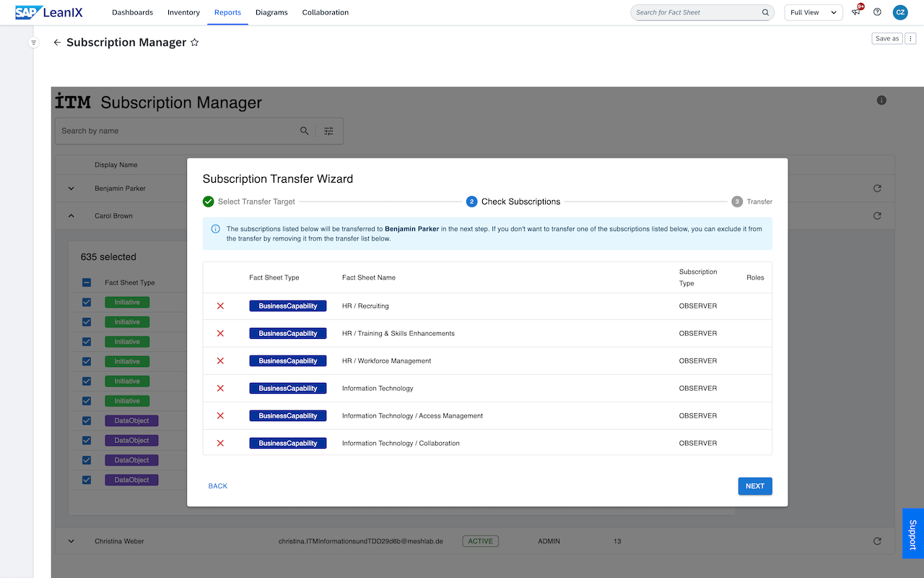Refresh Carol Brown's row
This screenshot has width=924, height=578.
click(x=877, y=216)
